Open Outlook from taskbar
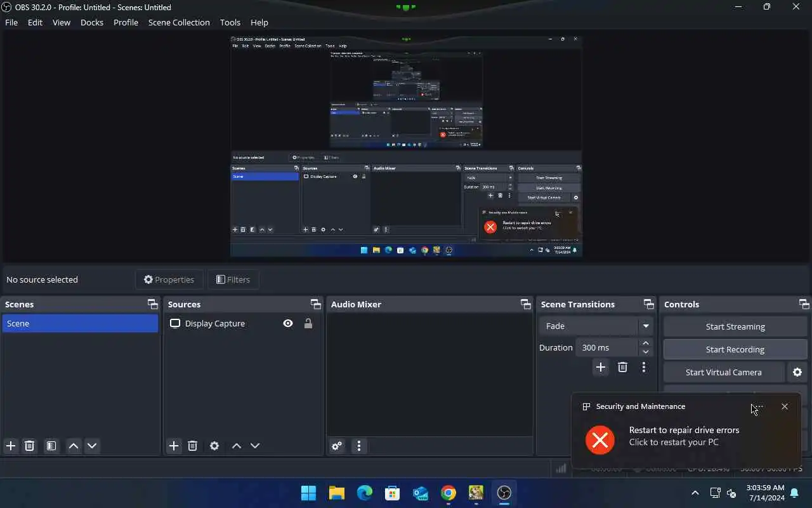Viewport: 812px width, 508px height. point(421,493)
